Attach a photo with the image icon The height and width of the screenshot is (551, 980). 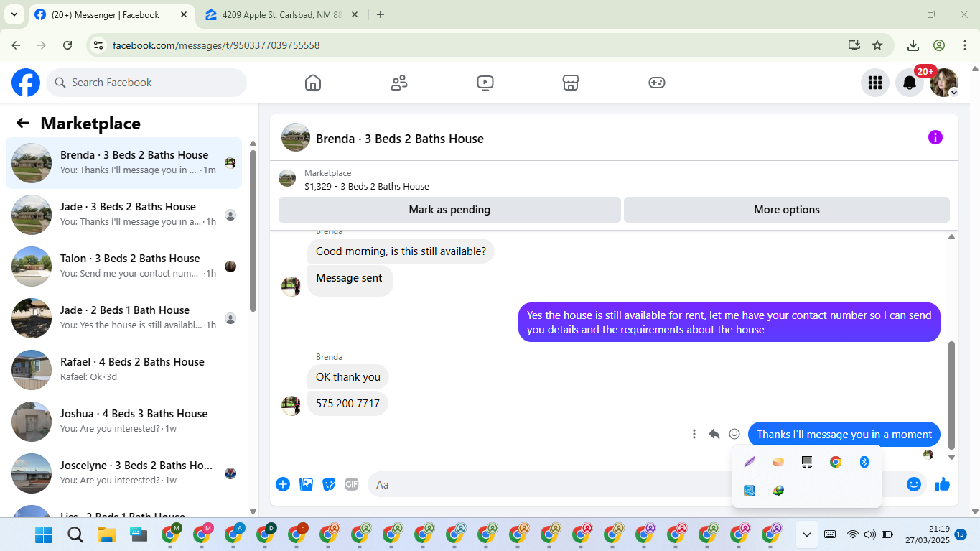(x=307, y=484)
